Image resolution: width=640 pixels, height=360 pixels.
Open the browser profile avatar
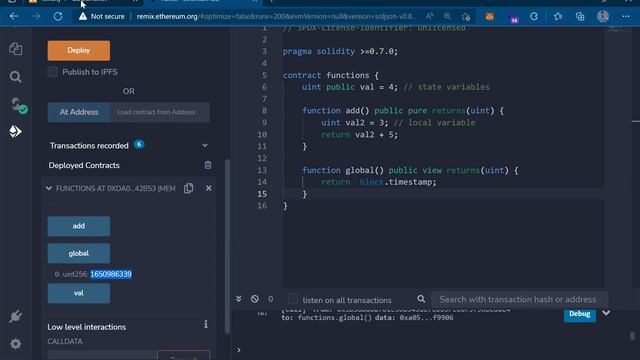tap(603, 16)
